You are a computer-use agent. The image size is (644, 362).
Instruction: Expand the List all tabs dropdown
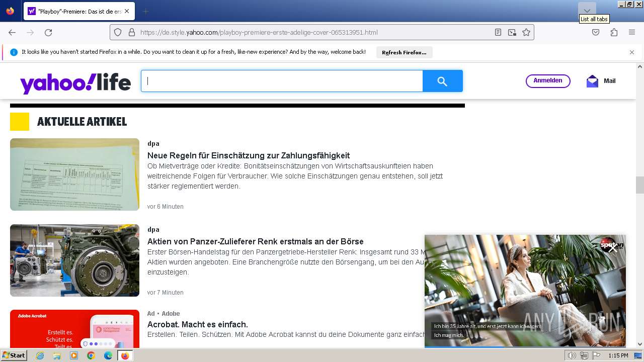(x=587, y=11)
